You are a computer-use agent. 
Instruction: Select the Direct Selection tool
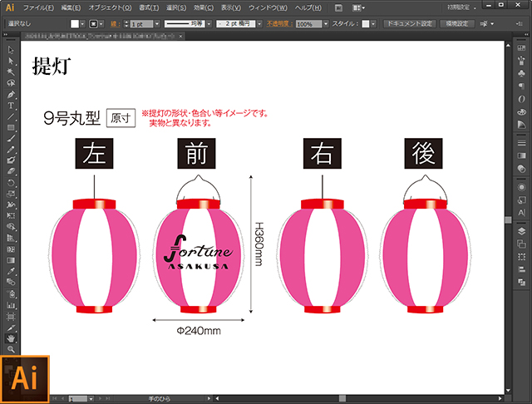click(11, 61)
